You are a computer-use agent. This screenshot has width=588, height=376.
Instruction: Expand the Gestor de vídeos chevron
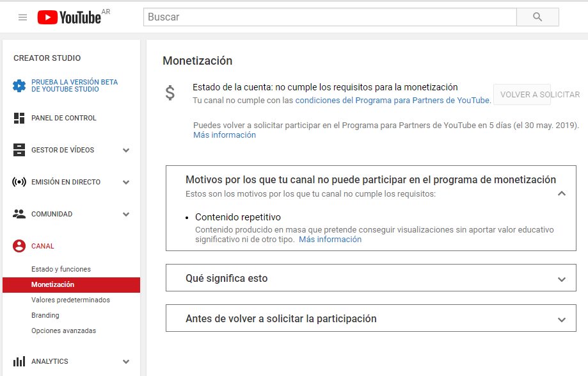tap(126, 150)
